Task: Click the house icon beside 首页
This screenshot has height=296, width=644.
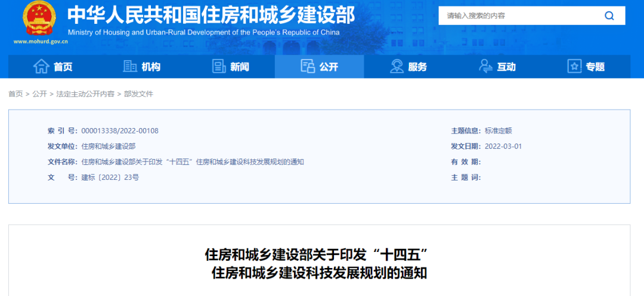Action: [41, 67]
